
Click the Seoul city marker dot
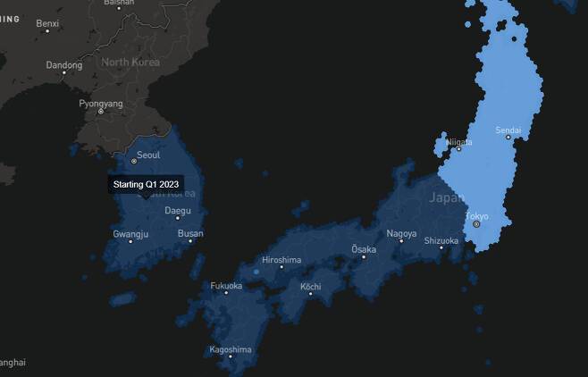[x=134, y=161]
